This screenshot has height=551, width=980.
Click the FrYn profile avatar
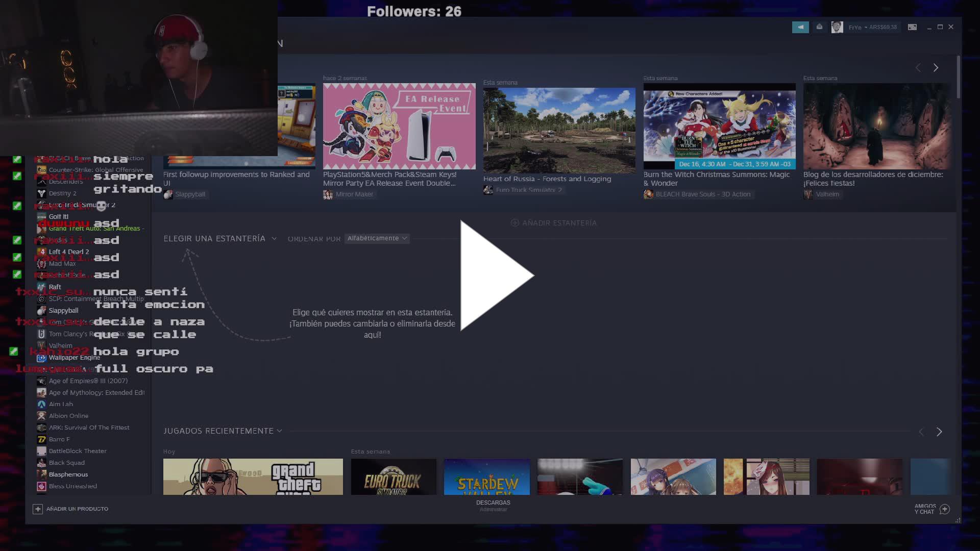(837, 27)
